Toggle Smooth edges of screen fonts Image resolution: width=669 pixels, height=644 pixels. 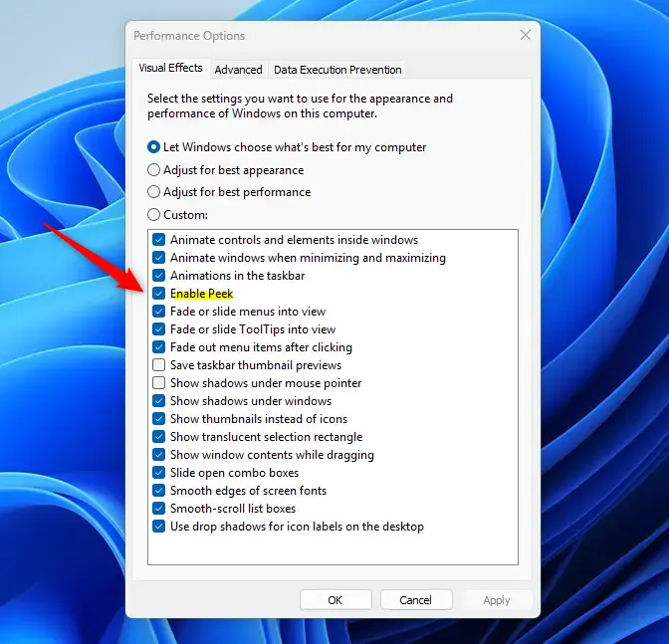(x=158, y=491)
